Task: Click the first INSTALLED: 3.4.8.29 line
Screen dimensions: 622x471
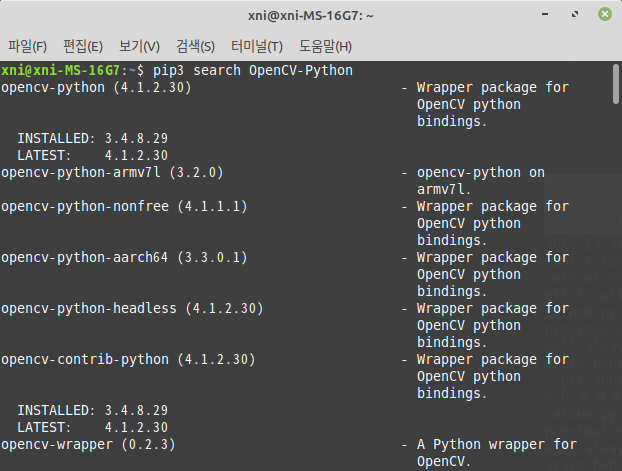Action: [92, 138]
